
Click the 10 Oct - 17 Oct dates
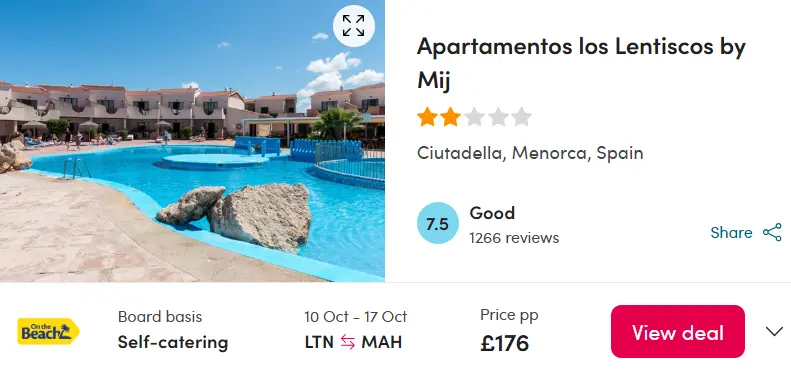tap(356, 317)
